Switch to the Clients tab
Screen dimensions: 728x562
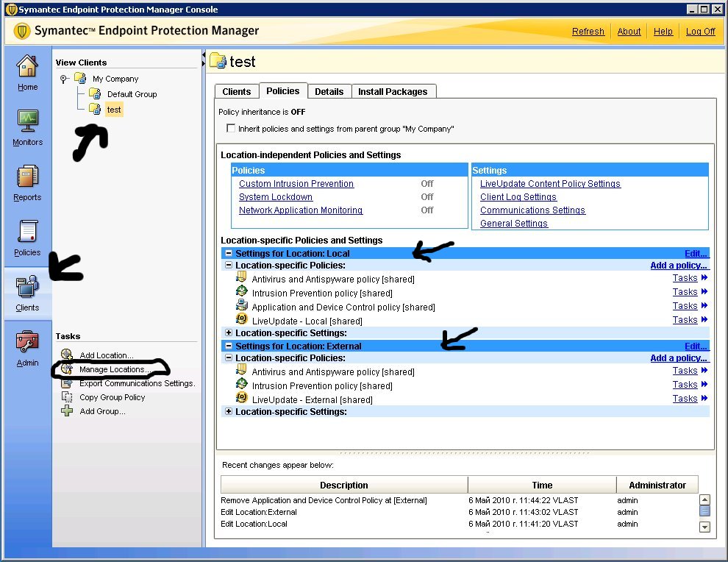[236, 91]
